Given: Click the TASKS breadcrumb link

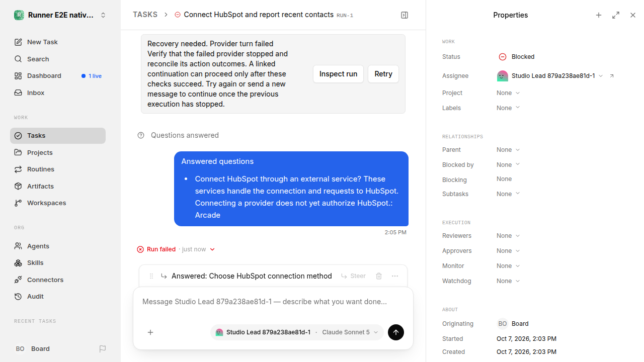Looking at the screenshot, I should coord(145,15).
